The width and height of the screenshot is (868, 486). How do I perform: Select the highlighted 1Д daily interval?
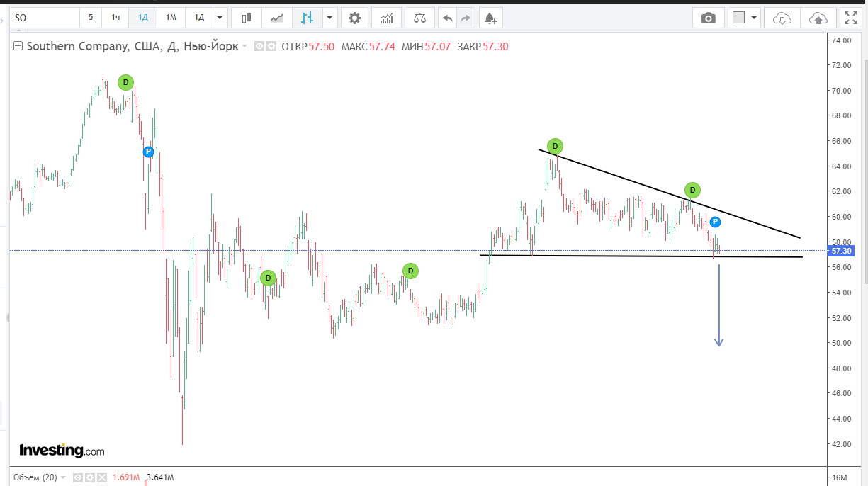(143, 17)
